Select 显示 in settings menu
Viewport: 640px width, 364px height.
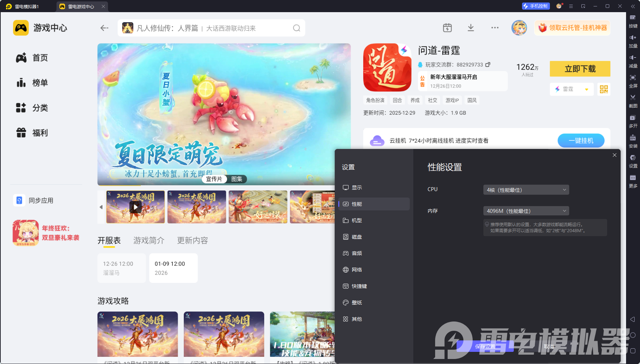[x=374, y=188]
